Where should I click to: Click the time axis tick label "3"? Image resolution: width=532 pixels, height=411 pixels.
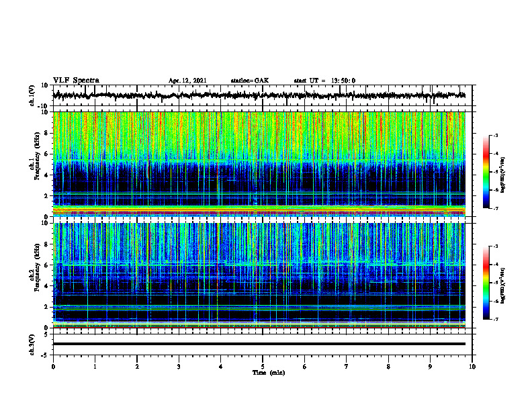[179, 367]
